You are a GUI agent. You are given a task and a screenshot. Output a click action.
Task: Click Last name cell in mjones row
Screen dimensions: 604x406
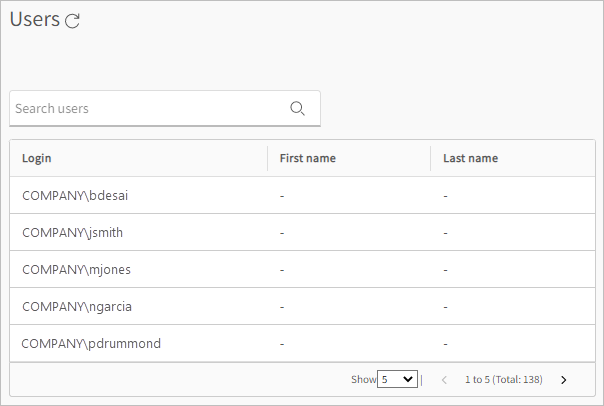click(446, 269)
